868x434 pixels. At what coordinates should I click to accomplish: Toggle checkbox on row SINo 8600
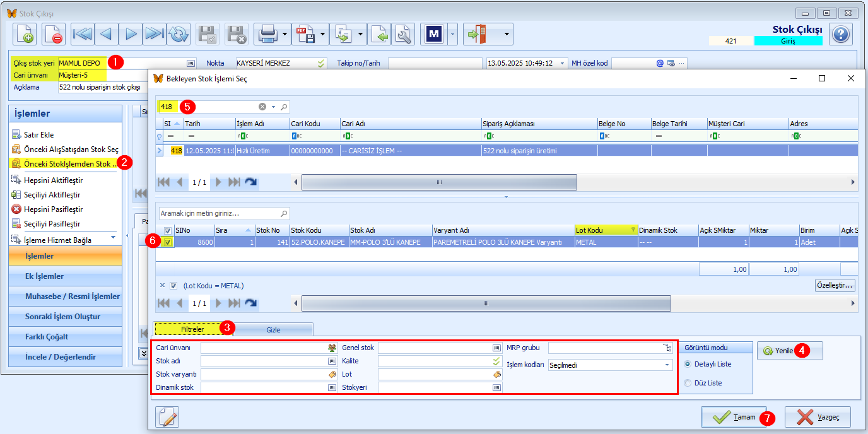168,242
